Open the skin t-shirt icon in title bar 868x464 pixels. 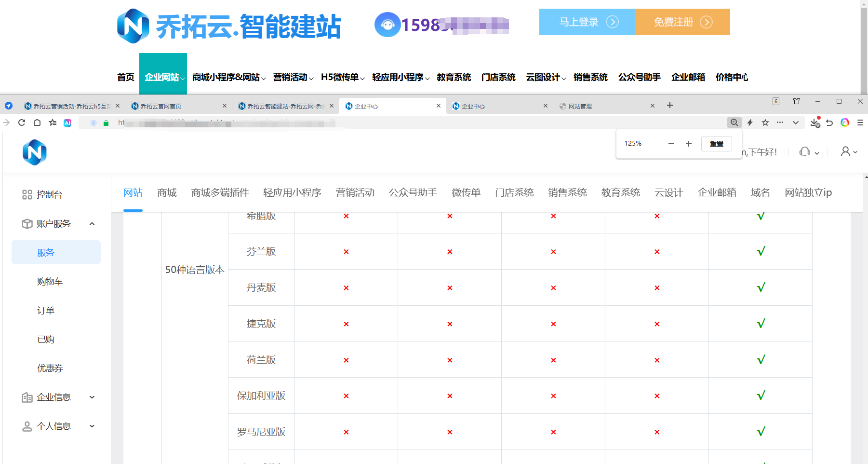[x=797, y=101]
